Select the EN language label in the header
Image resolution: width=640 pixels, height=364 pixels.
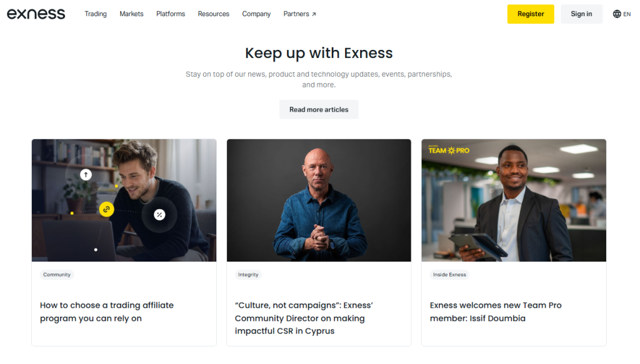(627, 13)
